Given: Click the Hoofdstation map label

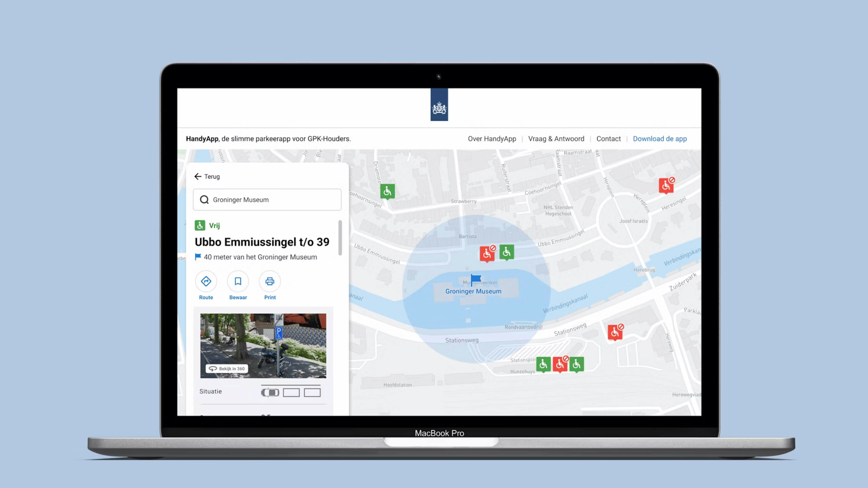Looking at the screenshot, I should tap(398, 385).
